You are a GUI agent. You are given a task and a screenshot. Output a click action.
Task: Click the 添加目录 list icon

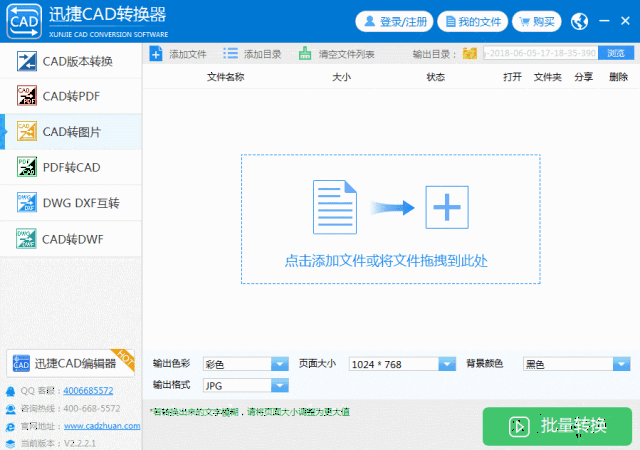(230, 53)
